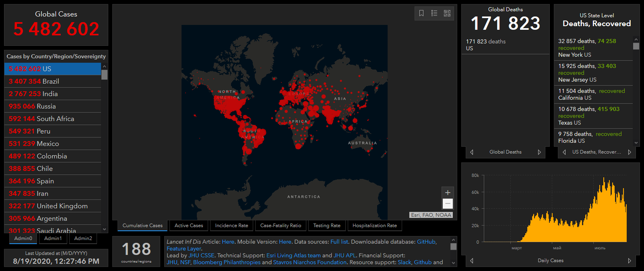Click the '171 823 deaths US' entry

coord(506,45)
